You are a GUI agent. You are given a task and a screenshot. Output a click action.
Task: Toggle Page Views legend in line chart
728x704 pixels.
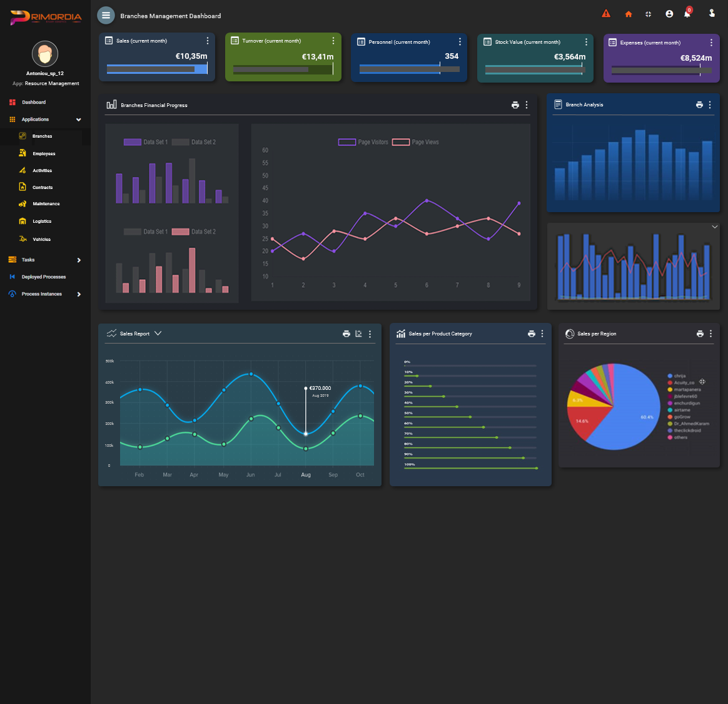[x=416, y=142]
